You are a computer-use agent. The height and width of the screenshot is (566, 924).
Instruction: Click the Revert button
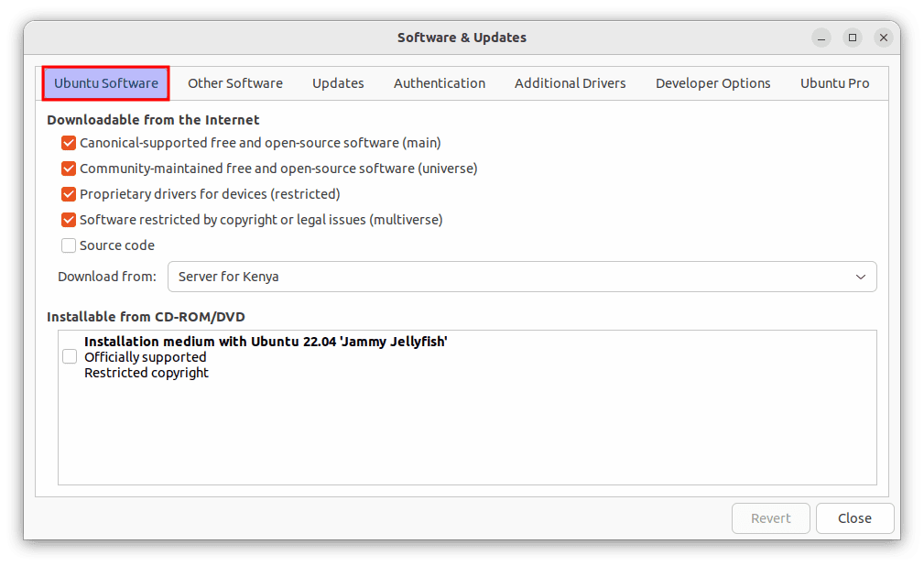pyautogui.click(x=770, y=517)
